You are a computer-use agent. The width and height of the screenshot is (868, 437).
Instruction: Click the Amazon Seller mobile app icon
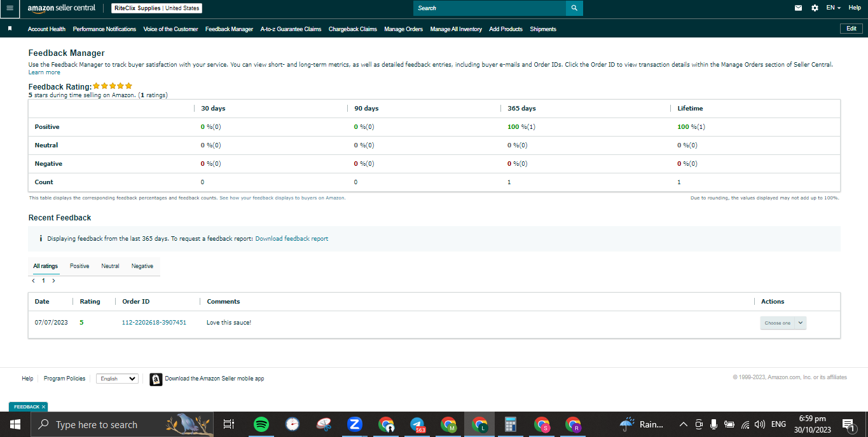pyautogui.click(x=156, y=379)
